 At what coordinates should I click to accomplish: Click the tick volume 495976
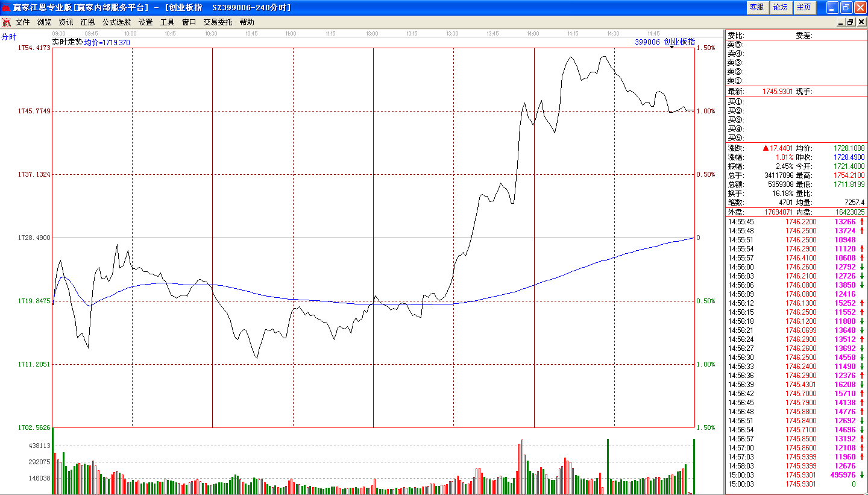(843, 475)
